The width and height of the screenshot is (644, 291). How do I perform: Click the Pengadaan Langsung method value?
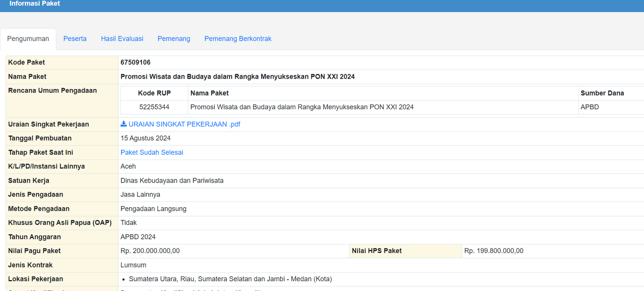coord(153,209)
